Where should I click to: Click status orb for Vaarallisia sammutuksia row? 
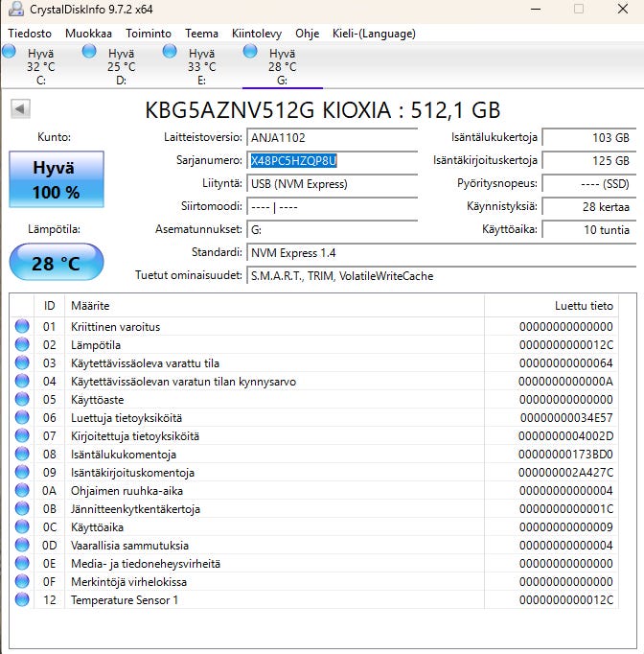click(22, 546)
